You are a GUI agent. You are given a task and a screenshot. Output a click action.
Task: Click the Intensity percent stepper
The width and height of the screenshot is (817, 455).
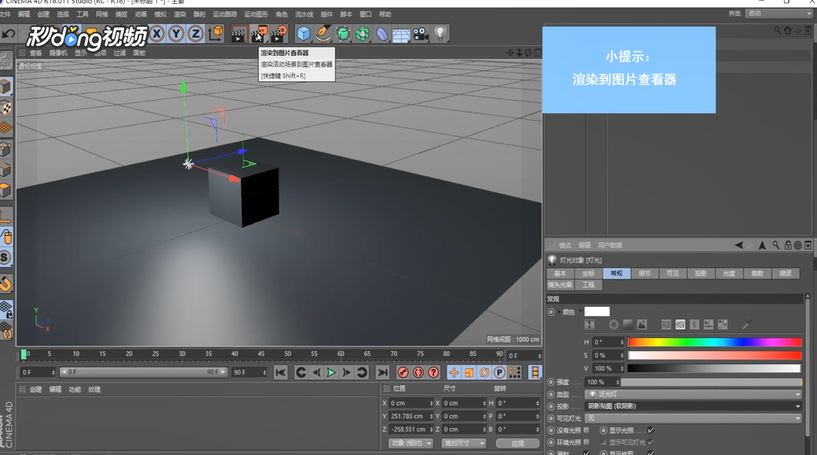[617, 382]
